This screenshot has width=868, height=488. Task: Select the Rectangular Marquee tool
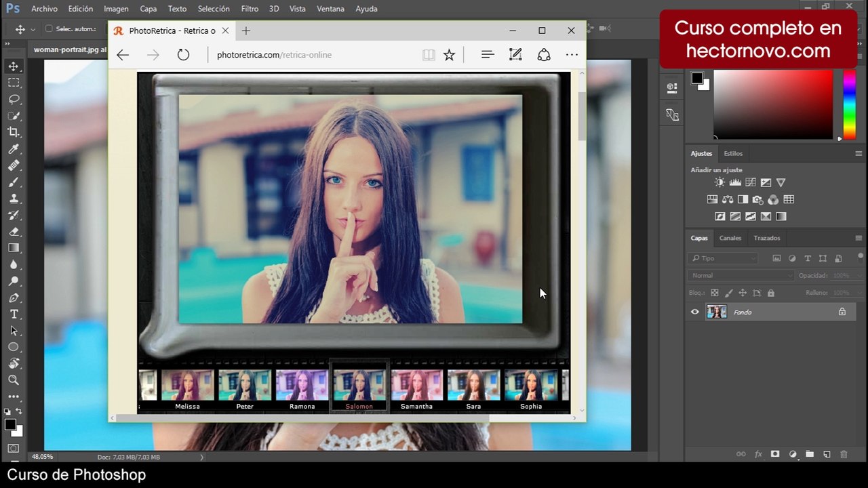[x=14, y=83]
